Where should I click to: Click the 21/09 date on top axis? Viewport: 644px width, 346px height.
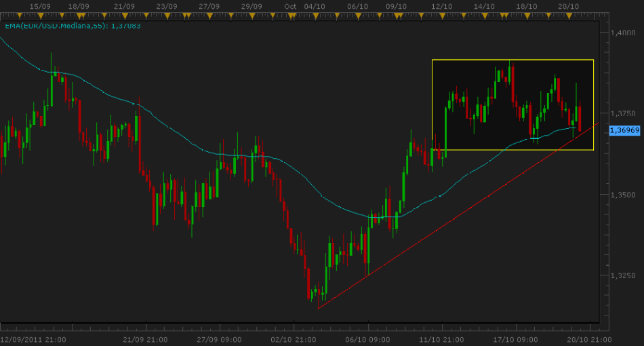point(124,6)
